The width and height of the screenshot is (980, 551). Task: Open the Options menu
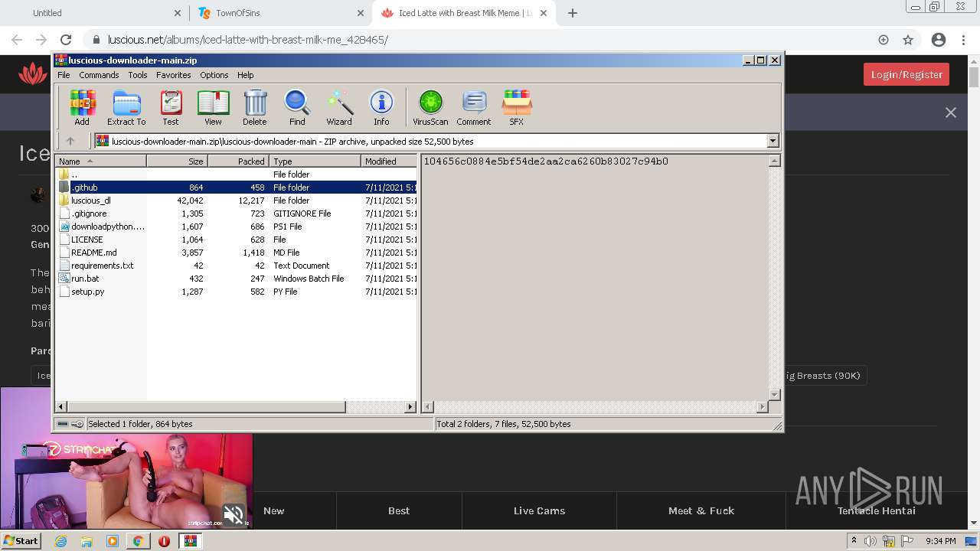tap(214, 75)
